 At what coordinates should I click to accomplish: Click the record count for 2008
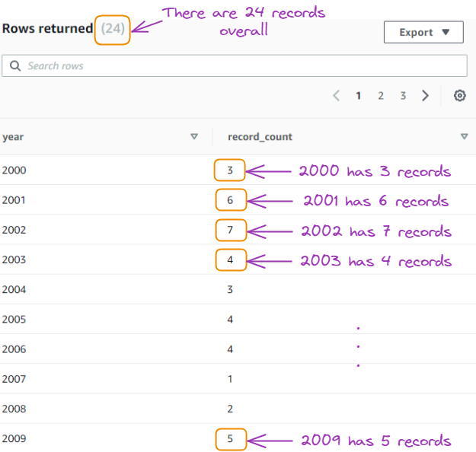tap(230, 409)
